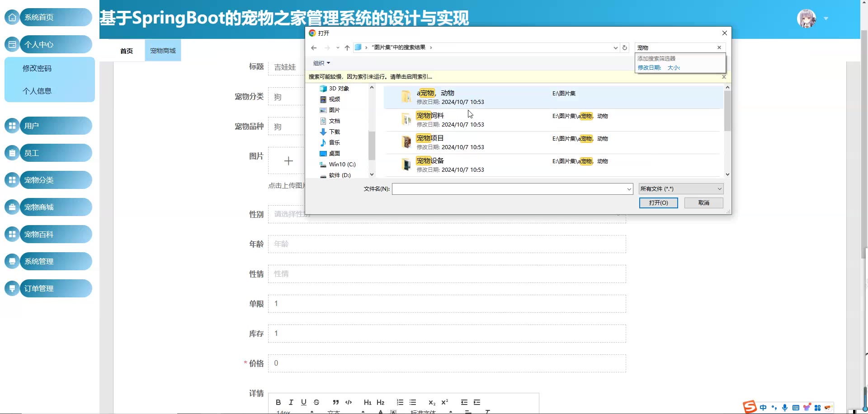Click the 文件名 input field
The width and height of the screenshot is (868, 414).
[512, 189]
